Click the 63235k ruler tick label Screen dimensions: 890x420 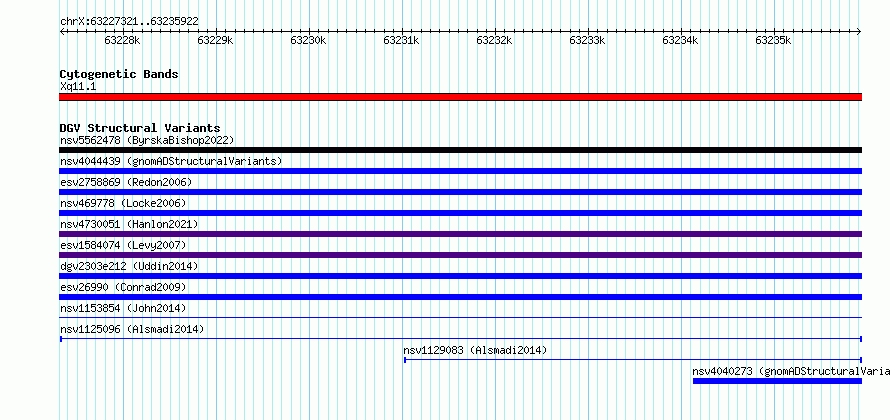coord(774,40)
